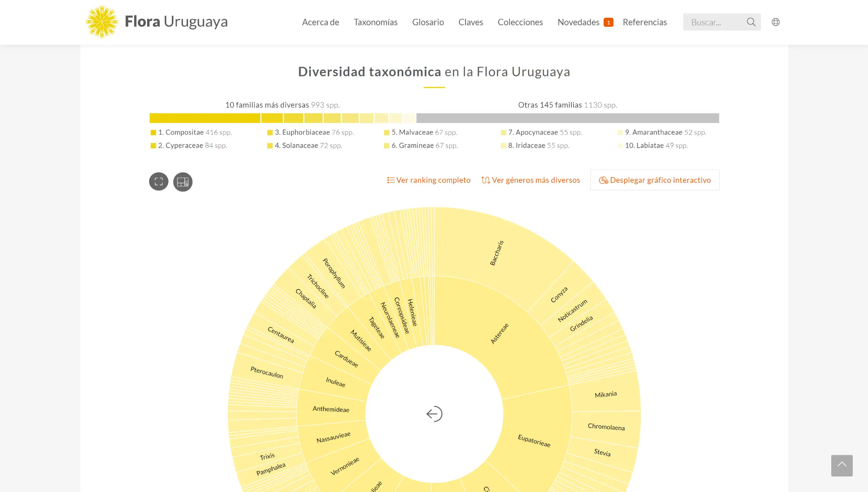This screenshot has height=492, width=868.
Task: Select the Baccharis segment in sunburst
Action: (x=496, y=253)
